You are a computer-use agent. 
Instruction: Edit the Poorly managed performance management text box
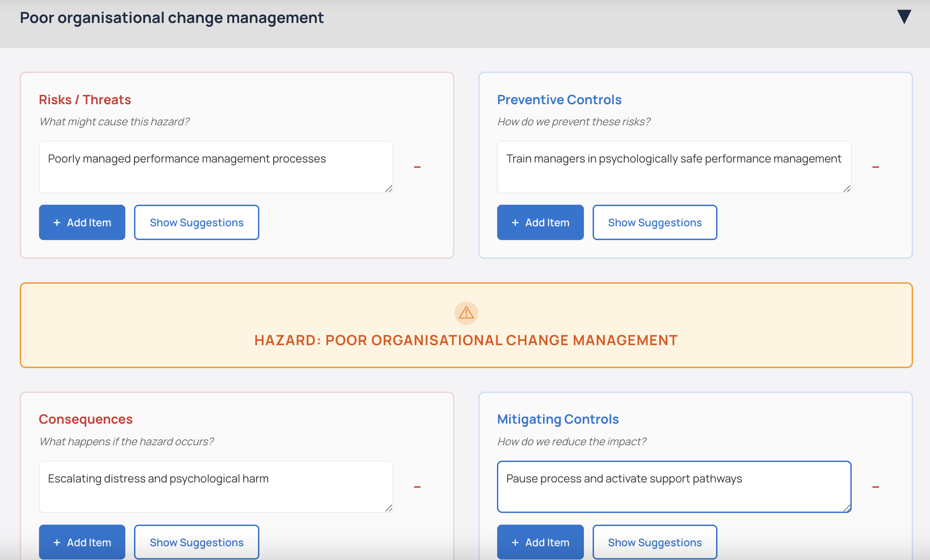point(216,167)
